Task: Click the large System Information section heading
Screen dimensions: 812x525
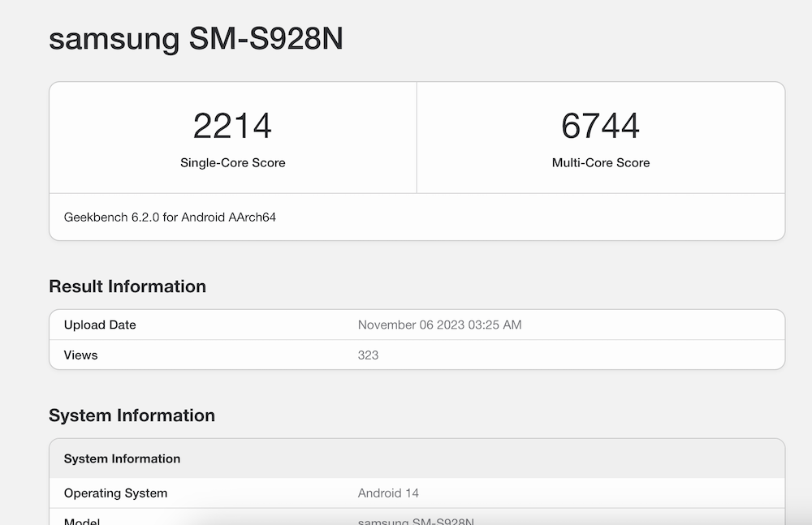Action: [x=132, y=415]
